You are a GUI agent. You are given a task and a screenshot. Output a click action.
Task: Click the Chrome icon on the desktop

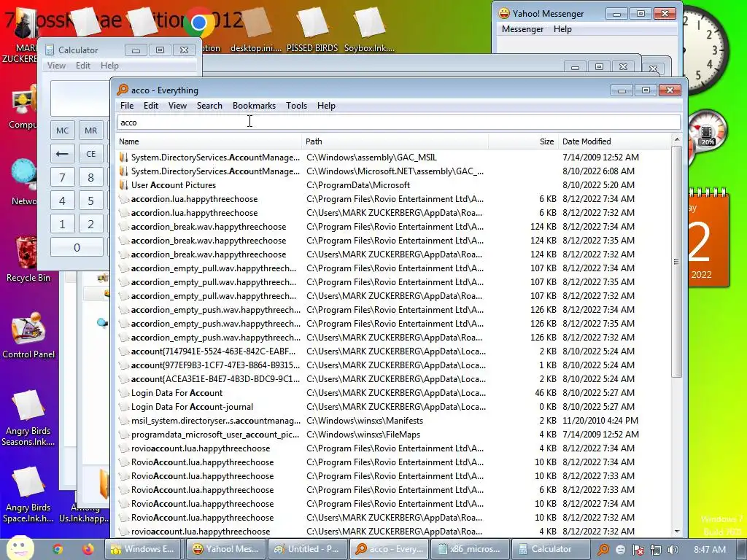pos(199,23)
